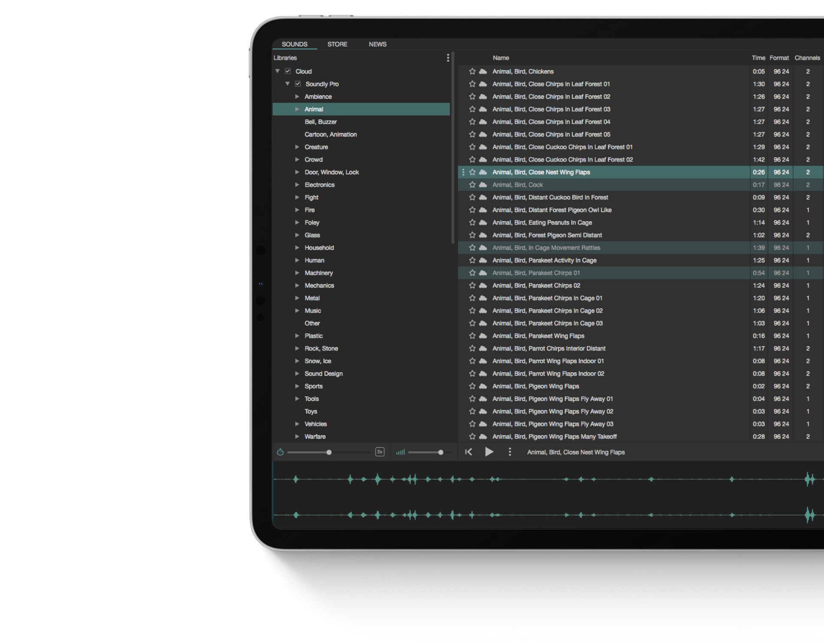The height and width of the screenshot is (644, 824).
Task: Open row menu for Close Nest Wing Flaps
Action: click(463, 172)
